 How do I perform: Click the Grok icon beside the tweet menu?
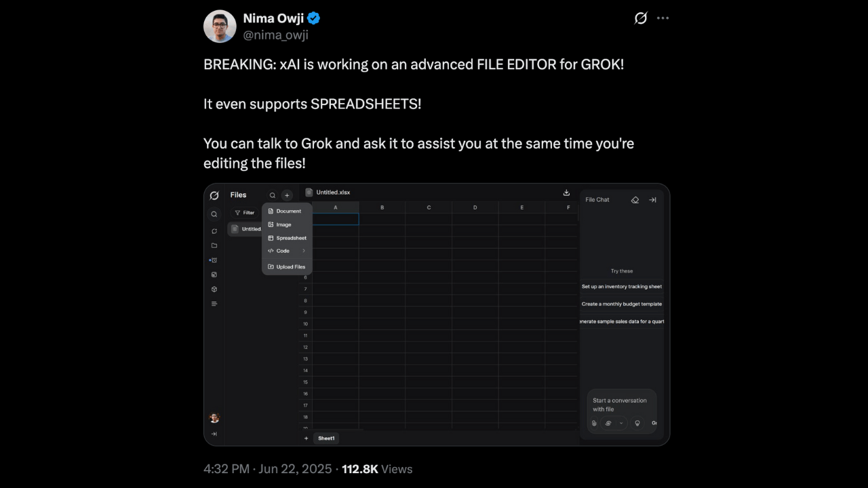click(640, 18)
